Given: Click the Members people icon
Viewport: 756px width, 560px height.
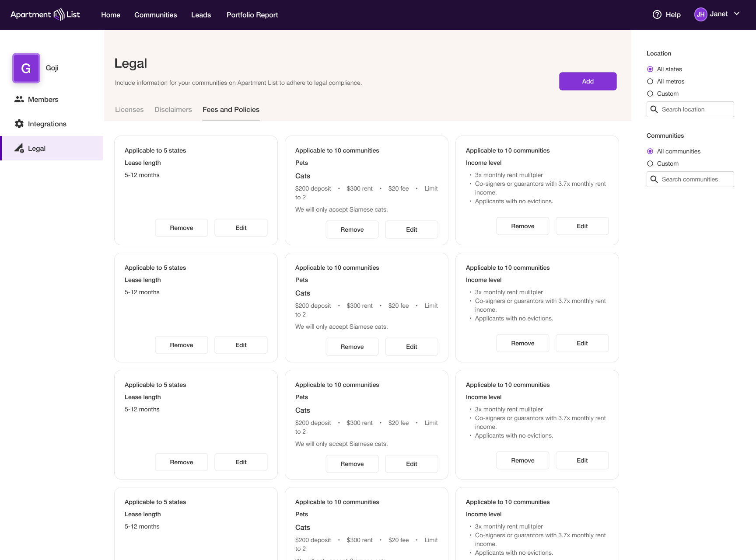Looking at the screenshot, I should coord(19,99).
